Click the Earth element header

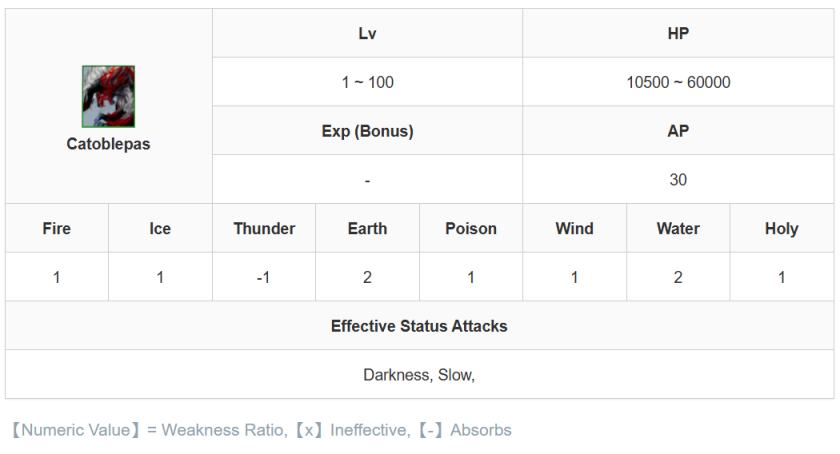tap(367, 229)
